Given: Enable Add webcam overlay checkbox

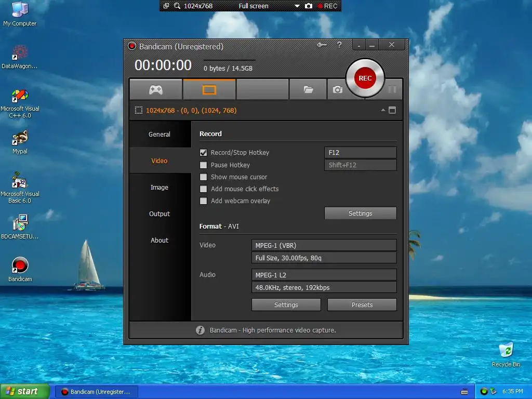Looking at the screenshot, I should (203, 201).
